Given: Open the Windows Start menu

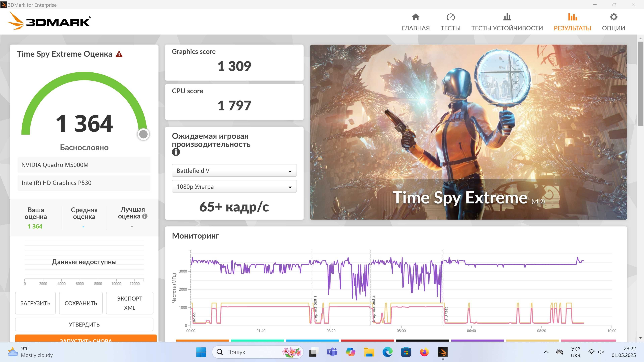Looking at the screenshot, I should [201, 352].
